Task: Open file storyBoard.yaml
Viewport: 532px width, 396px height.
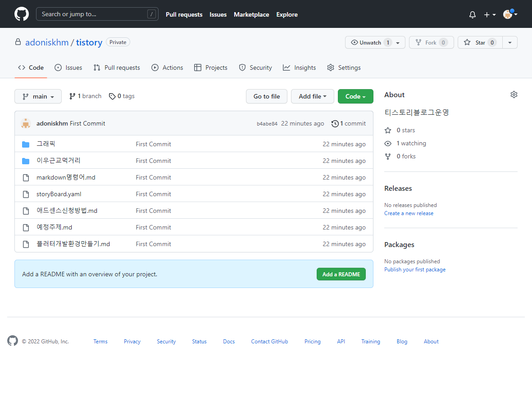Action: click(59, 194)
